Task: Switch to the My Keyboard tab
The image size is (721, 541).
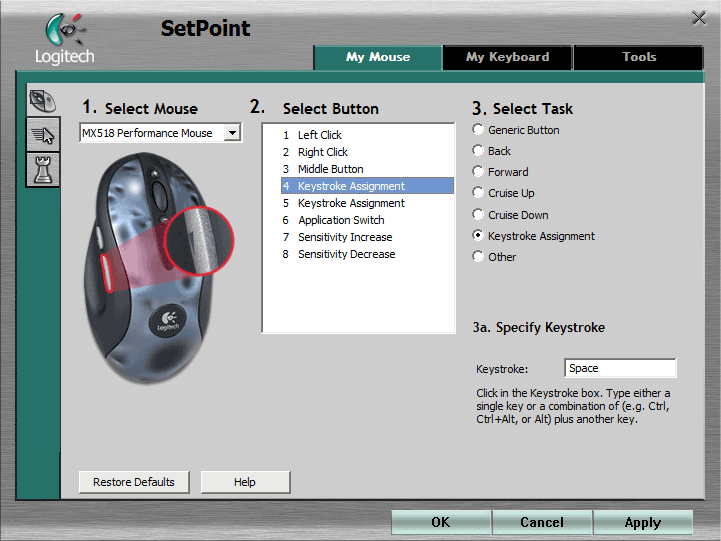Action: tap(507, 57)
